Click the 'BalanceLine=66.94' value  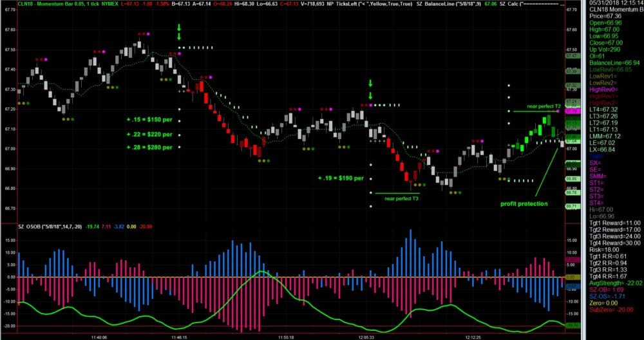pyautogui.click(x=615, y=62)
